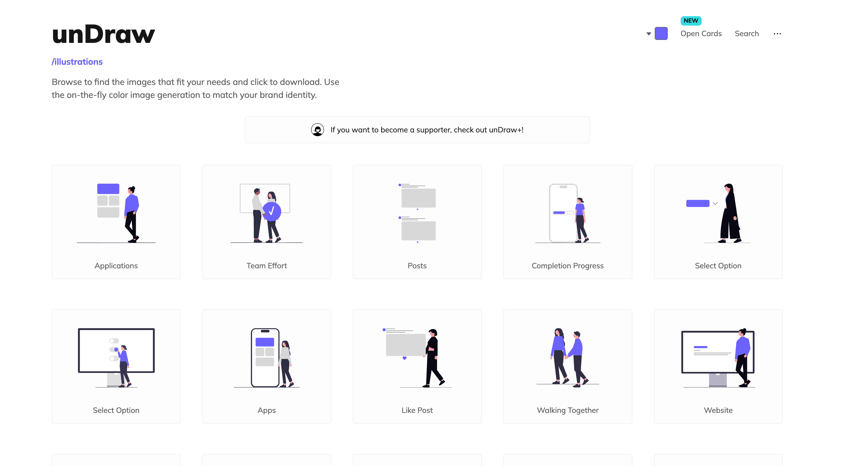Click the 'Completion Progress' card label

[568, 266]
